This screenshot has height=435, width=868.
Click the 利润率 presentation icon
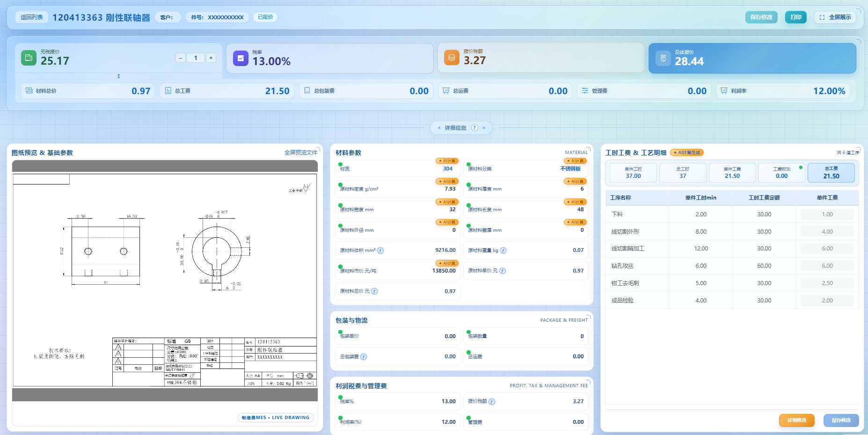[724, 90]
